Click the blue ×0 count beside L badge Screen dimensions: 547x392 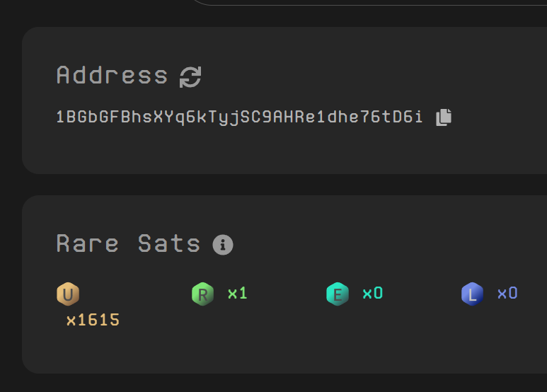click(507, 293)
